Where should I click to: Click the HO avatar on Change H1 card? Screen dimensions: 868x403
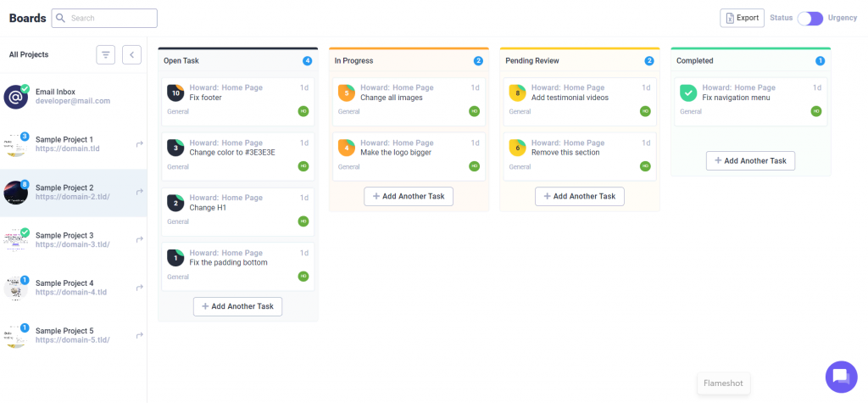pos(303,221)
